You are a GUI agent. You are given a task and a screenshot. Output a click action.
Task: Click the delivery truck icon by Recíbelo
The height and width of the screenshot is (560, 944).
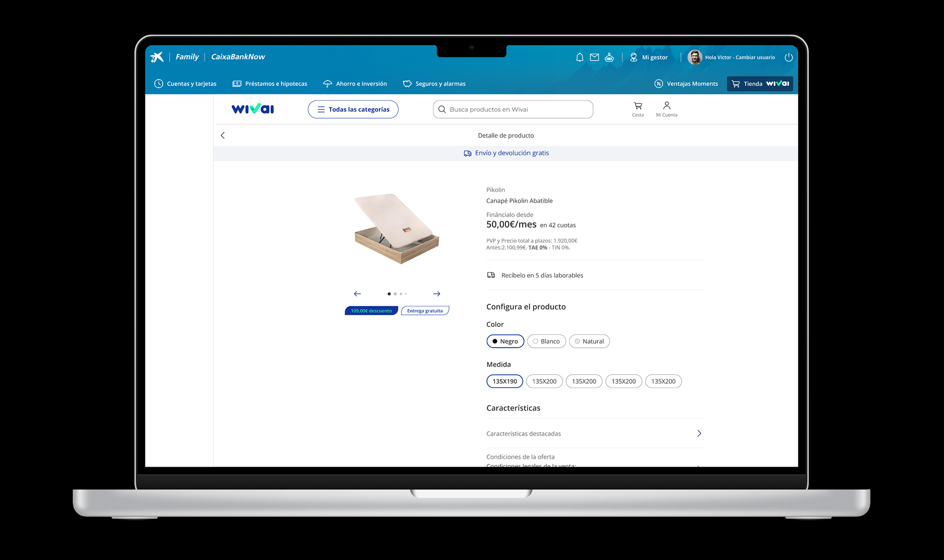(x=491, y=275)
